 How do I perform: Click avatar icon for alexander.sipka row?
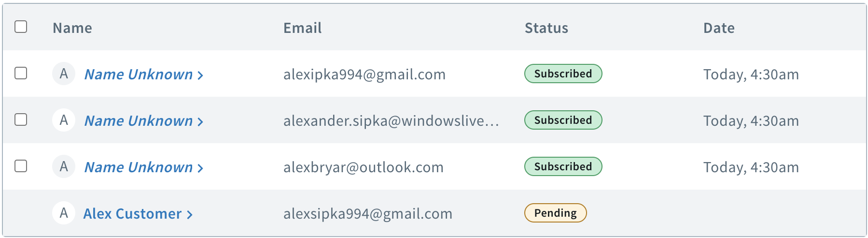(x=64, y=120)
